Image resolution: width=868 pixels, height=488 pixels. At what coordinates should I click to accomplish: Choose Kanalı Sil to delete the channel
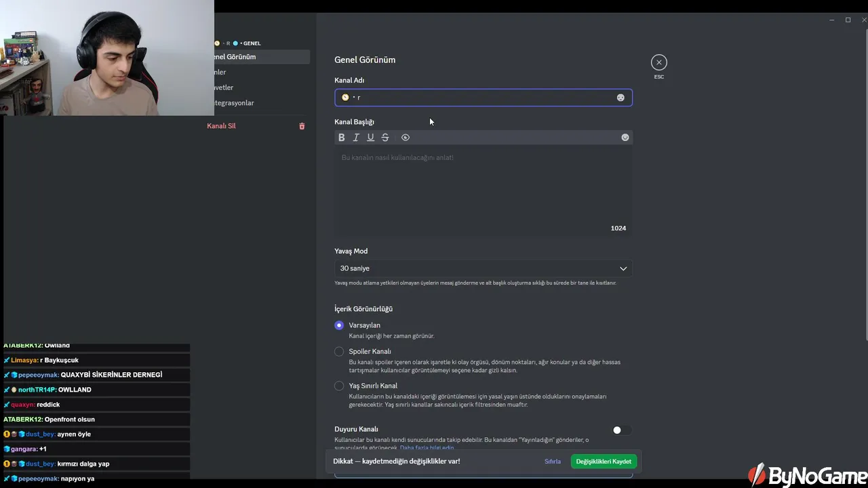[221, 126]
